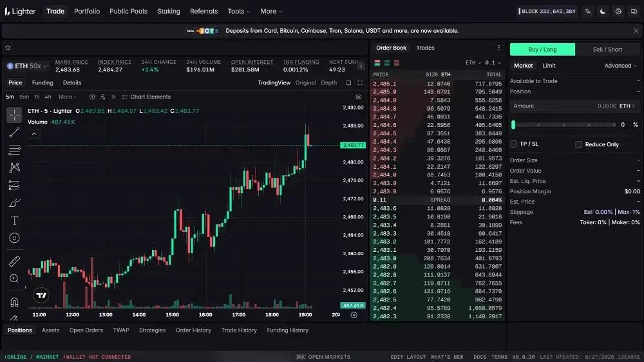
Task: Switch amount unit ETH selector
Action: (x=627, y=106)
